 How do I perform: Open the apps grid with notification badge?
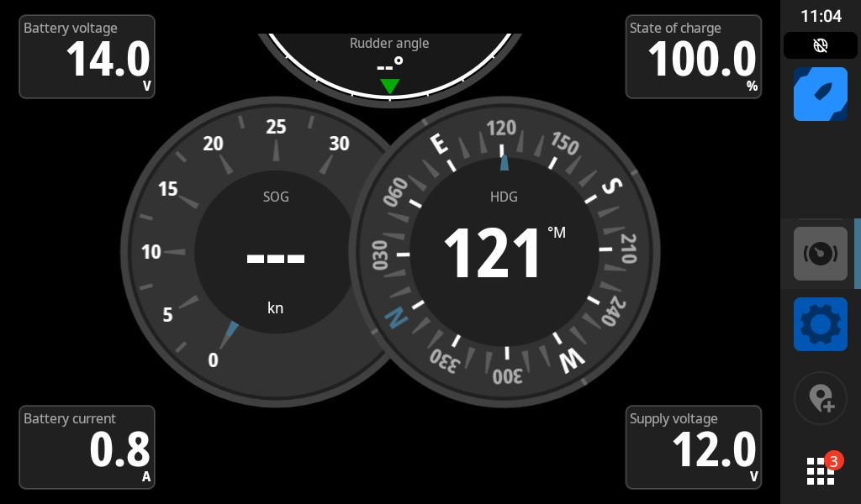click(x=820, y=470)
